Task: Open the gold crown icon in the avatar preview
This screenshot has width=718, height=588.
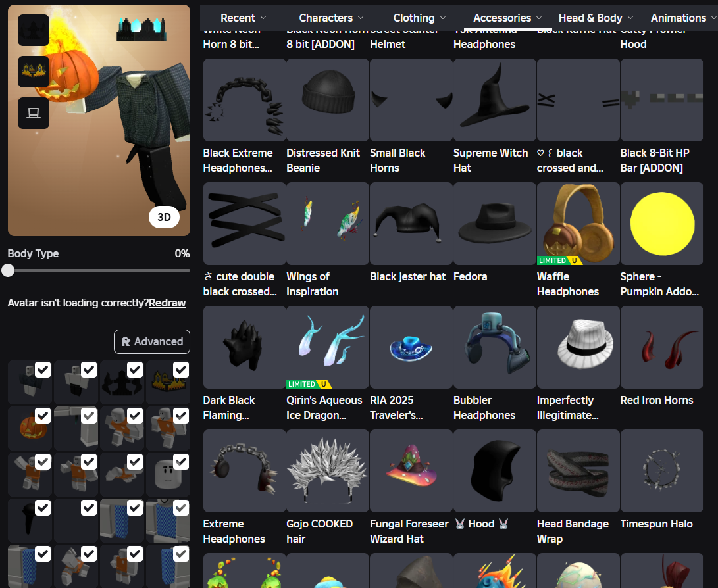Action: pyautogui.click(x=34, y=72)
